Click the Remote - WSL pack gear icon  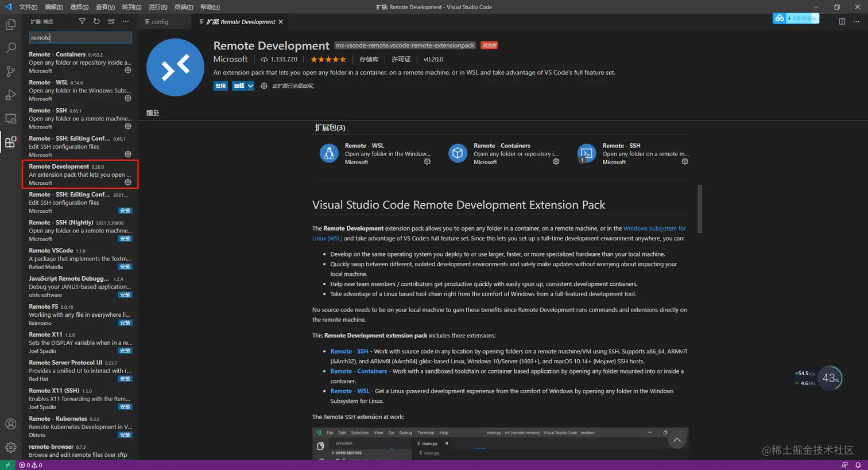point(427,162)
